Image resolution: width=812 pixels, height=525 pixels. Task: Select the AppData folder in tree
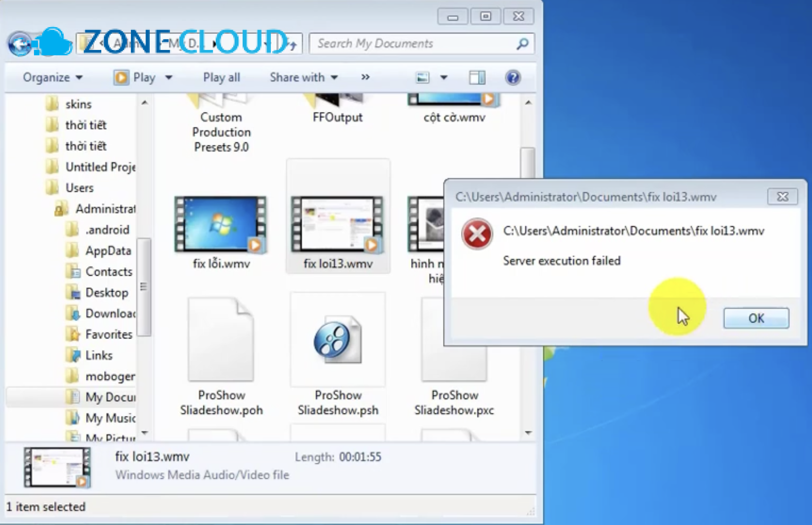click(99, 250)
